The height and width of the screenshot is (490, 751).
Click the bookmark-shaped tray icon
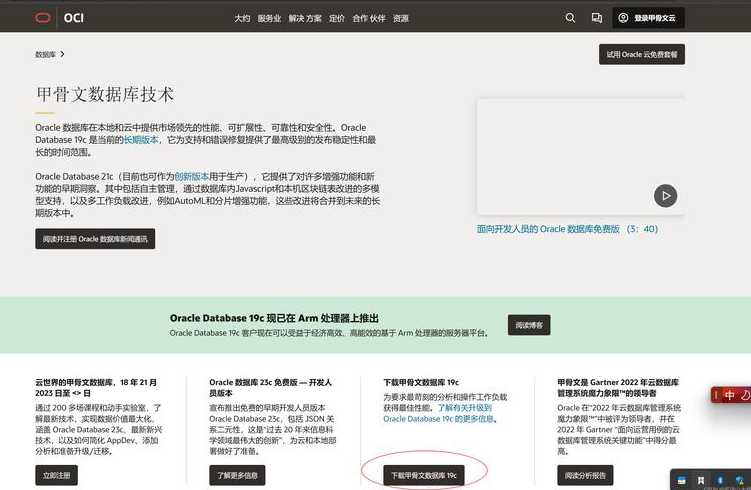tap(701, 480)
